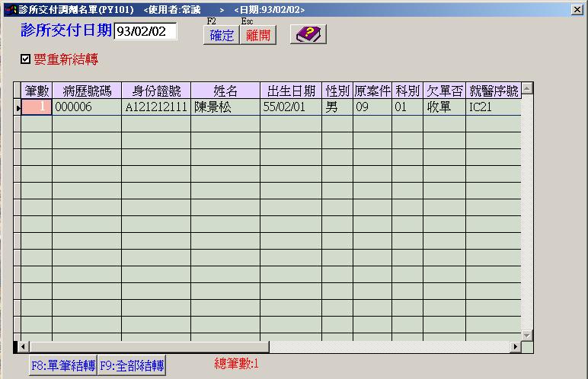588x379 pixels.
Task: Click the grid's scroll up arrow
Action: [x=526, y=88]
